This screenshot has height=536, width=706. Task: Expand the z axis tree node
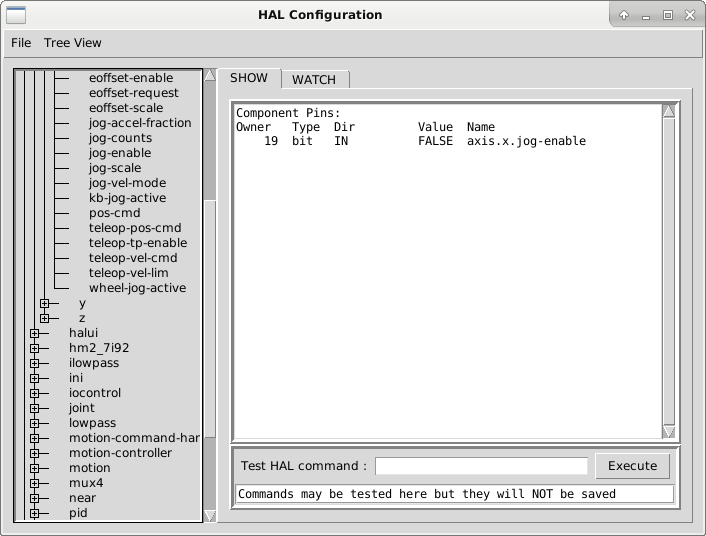coord(44,318)
